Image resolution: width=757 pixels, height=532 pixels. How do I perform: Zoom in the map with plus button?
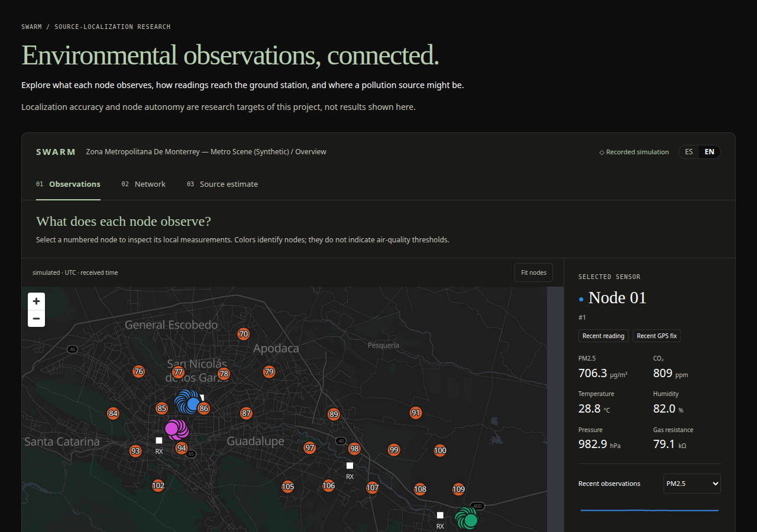tap(36, 301)
